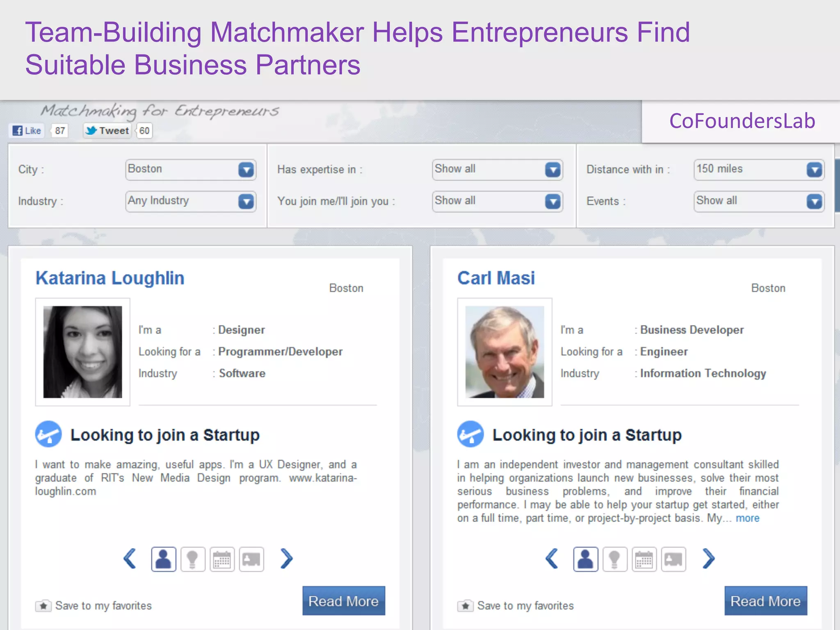
Task: Expand the Events Show all dropdown
Action: [759, 201]
